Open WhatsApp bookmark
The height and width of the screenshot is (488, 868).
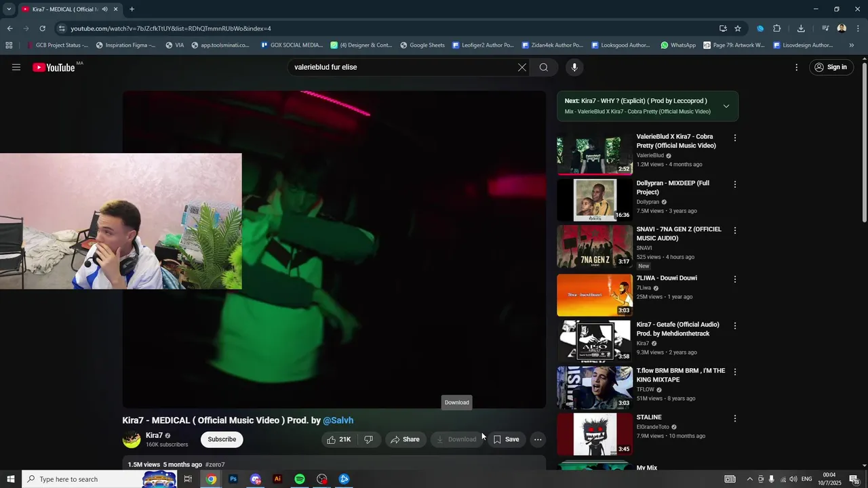pos(678,45)
